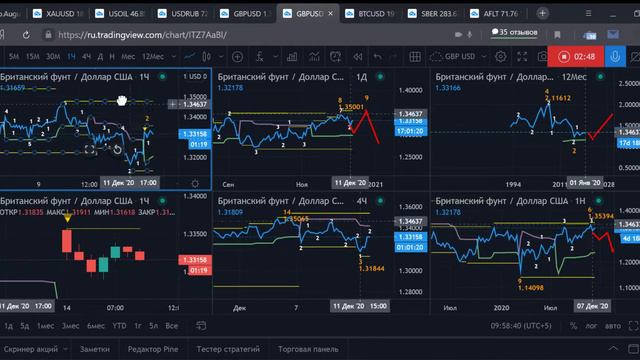Set date range to 6мес

click(96, 326)
